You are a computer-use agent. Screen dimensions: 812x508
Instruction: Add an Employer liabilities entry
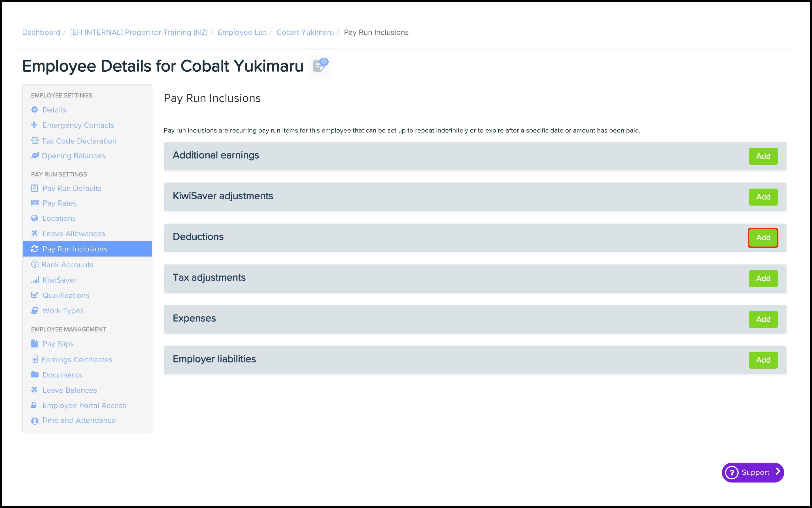click(x=763, y=360)
